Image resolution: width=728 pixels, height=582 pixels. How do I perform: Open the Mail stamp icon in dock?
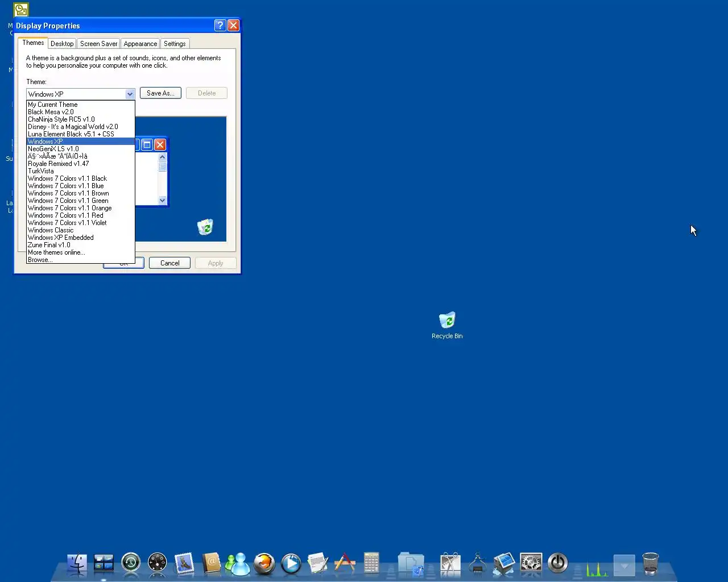pyautogui.click(x=184, y=563)
